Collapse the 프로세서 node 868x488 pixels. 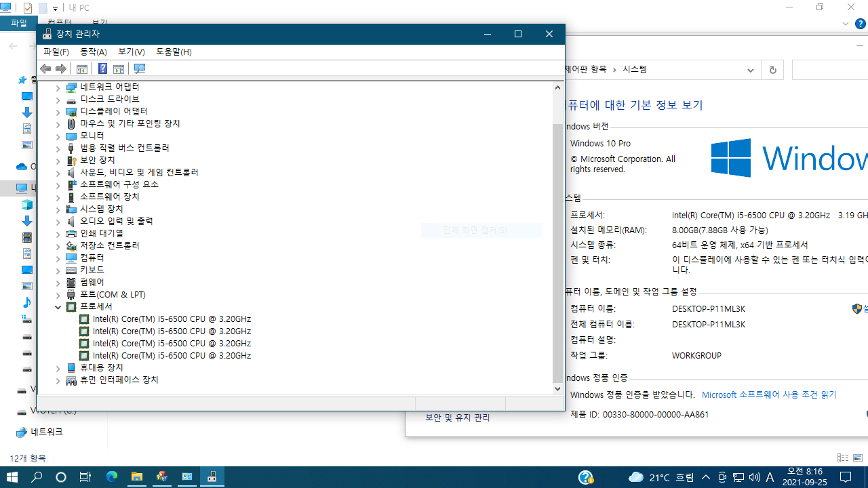pos(58,307)
